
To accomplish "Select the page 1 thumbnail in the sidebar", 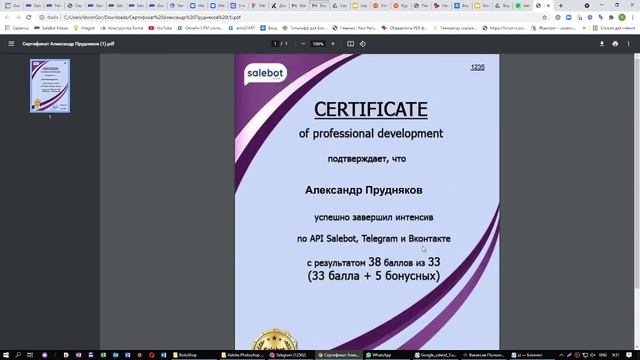I will (50, 86).
